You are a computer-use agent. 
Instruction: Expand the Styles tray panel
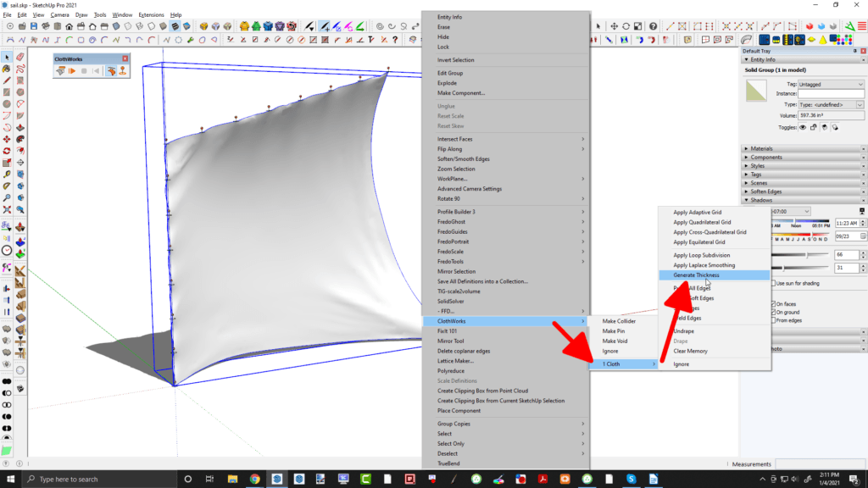pyautogui.click(x=804, y=165)
